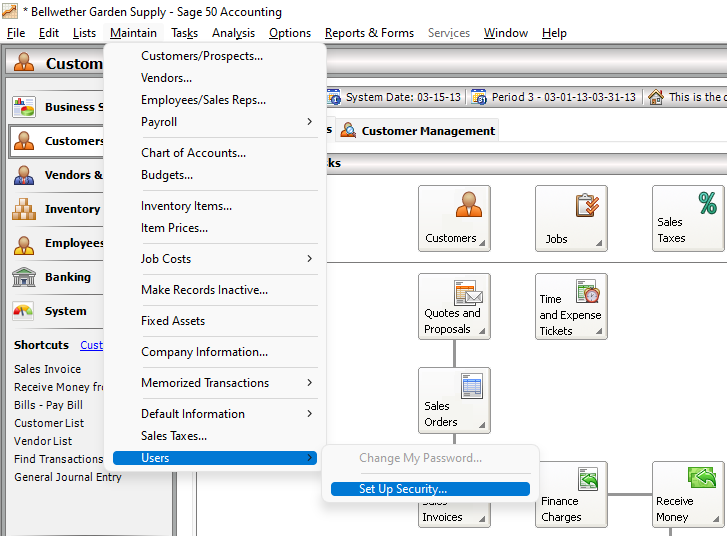The image size is (727, 536).
Task: Expand the Payroll submenu arrow
Action: click(310, 121)
